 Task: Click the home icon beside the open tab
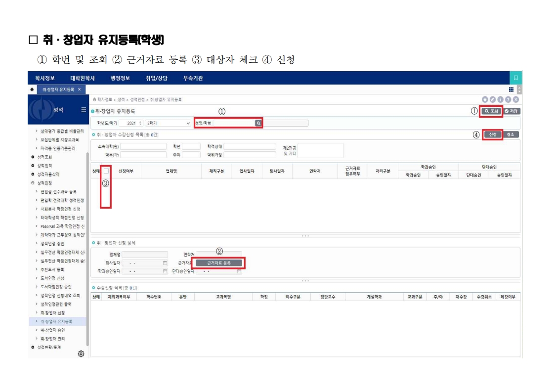tap(32, 89)
